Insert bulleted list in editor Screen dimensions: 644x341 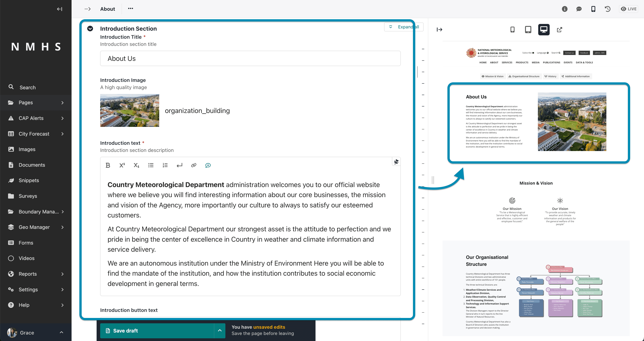[151, 165]
